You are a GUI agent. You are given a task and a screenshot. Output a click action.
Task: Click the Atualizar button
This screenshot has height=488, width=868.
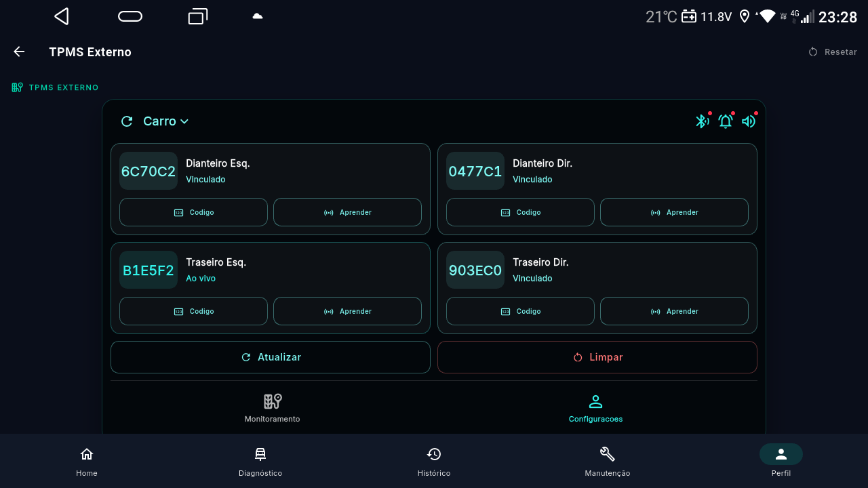tap(271, 357)
